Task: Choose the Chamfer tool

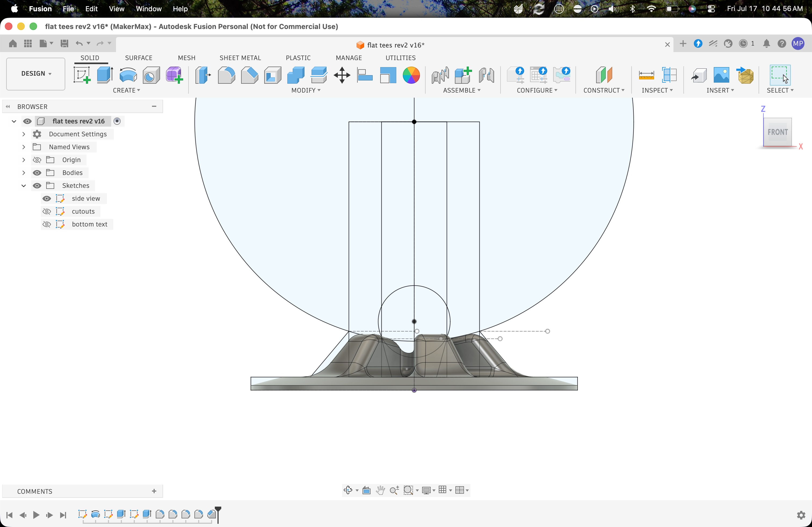Action: pyautogui.click(x=249, y=75)
